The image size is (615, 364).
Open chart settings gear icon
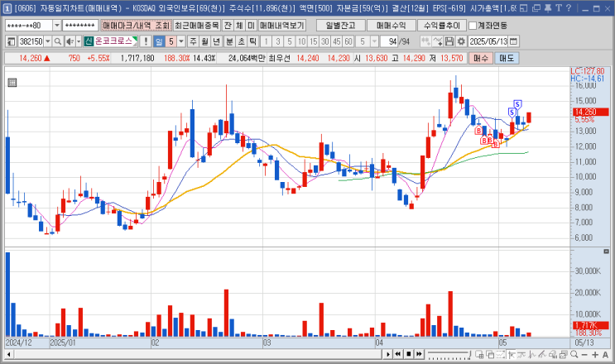click(461, 41)
